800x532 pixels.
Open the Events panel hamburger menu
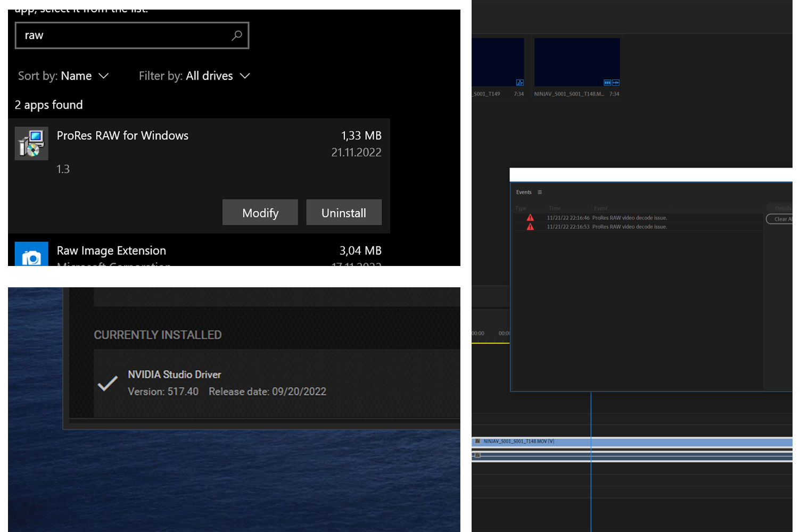539,192
